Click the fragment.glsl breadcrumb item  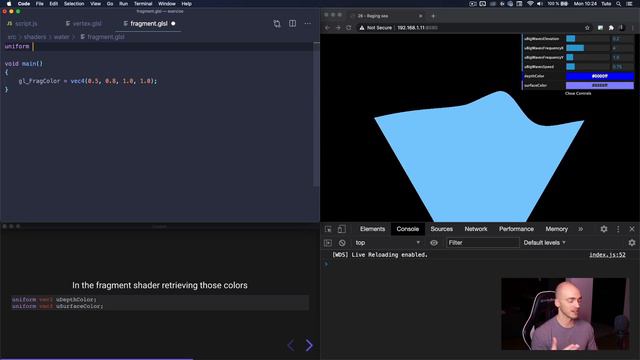click(x=102, y=37)
